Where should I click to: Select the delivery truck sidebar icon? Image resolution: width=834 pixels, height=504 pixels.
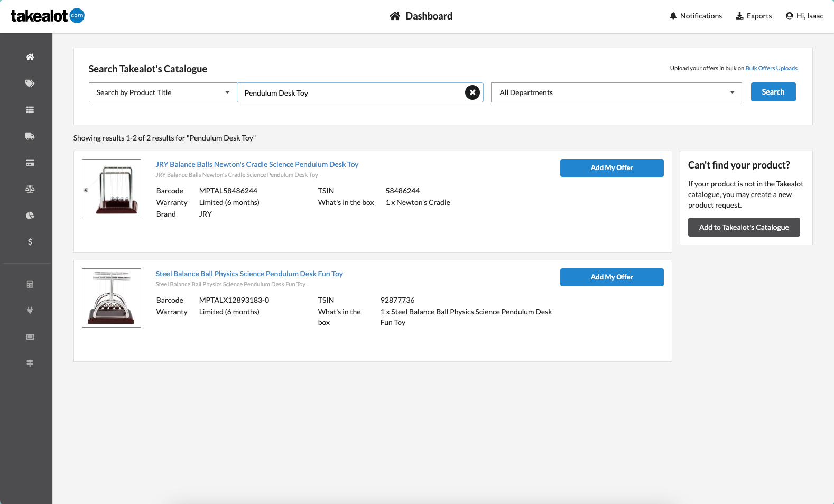coord(30,136)
